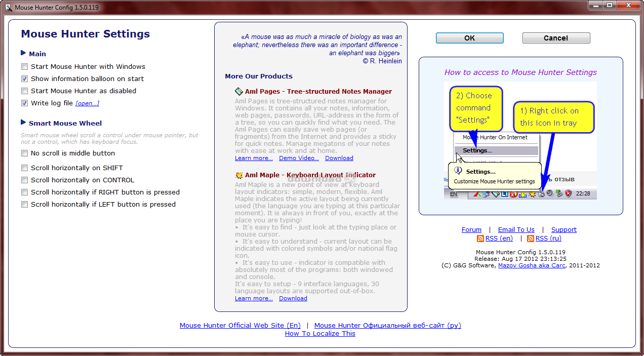The width and height of the screenshot is (644, 356).
Task: Open the log file via [open...] link
Action: pos(87,103)
